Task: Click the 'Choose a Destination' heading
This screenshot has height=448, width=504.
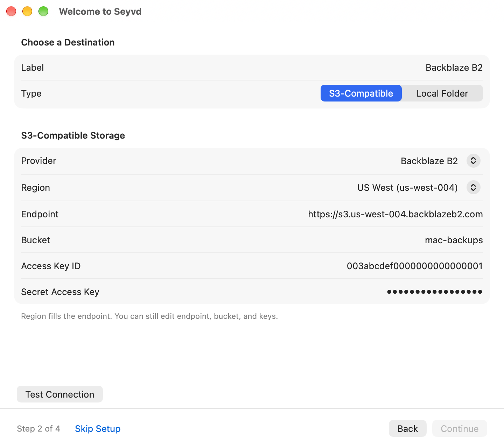Action: click(68, 42)
